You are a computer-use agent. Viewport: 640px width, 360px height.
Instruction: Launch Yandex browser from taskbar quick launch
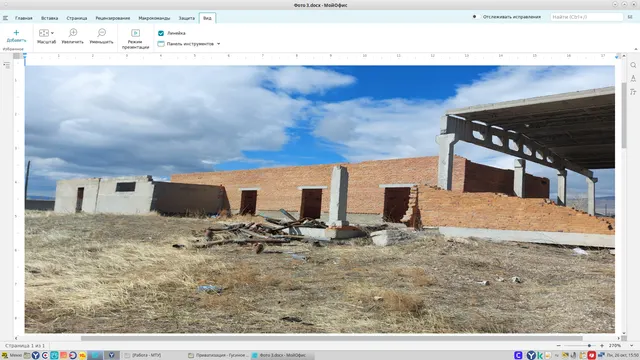(36, 355)
